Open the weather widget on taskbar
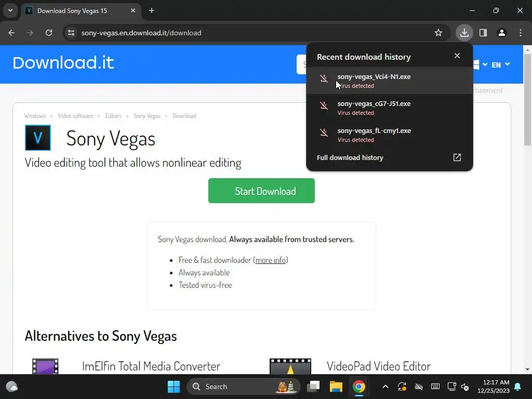The image size is (532, 399). (12, 387)
